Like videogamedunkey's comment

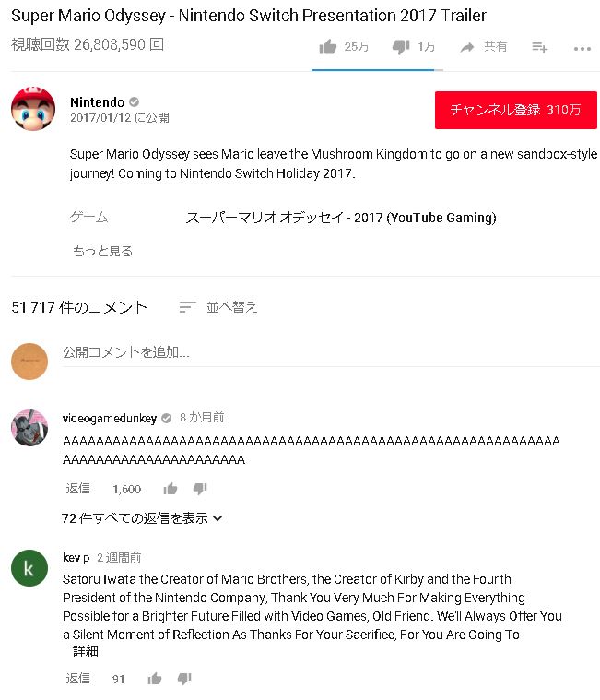coord(170,489)
